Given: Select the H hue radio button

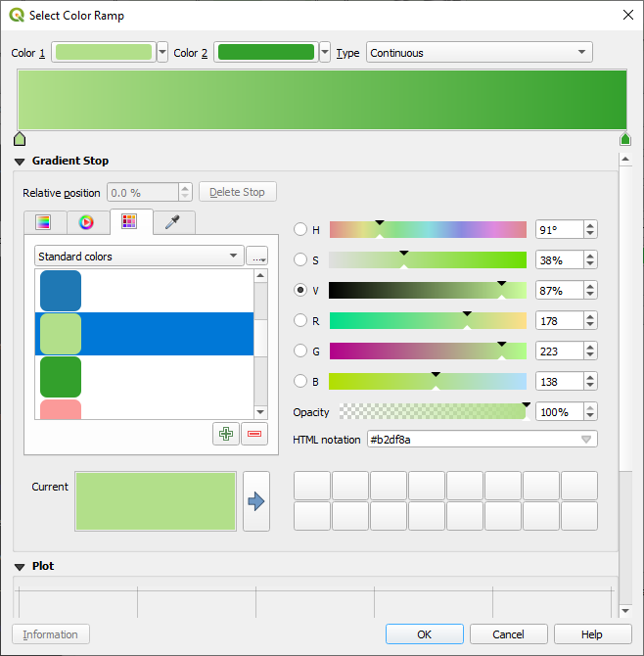Looking at the screenshot, I should tap(300, 230).
